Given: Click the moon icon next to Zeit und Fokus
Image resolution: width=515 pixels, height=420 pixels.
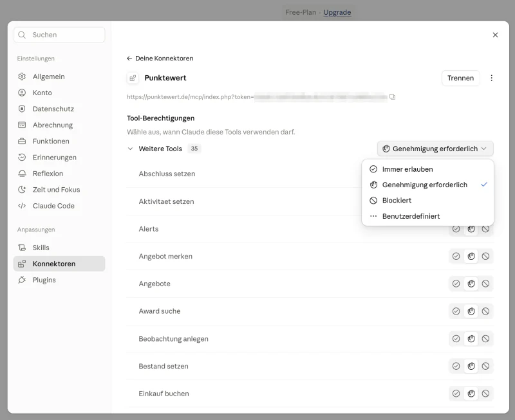Looking at the screenshot, I should (22, 190).
